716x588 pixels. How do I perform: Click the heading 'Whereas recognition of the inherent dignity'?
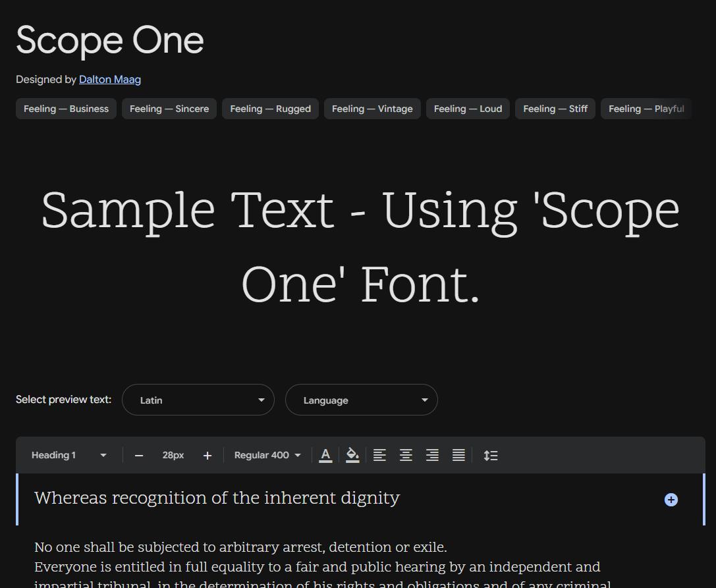217,498
